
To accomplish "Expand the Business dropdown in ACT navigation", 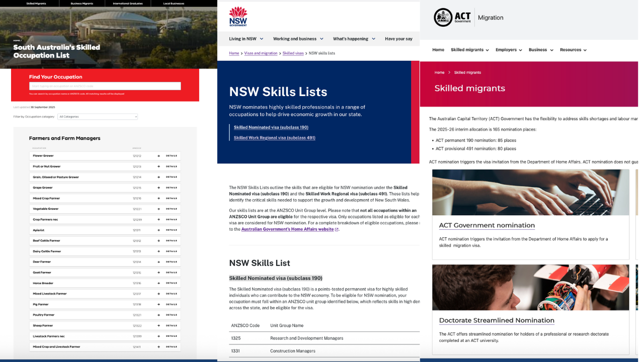I will 541,50.
